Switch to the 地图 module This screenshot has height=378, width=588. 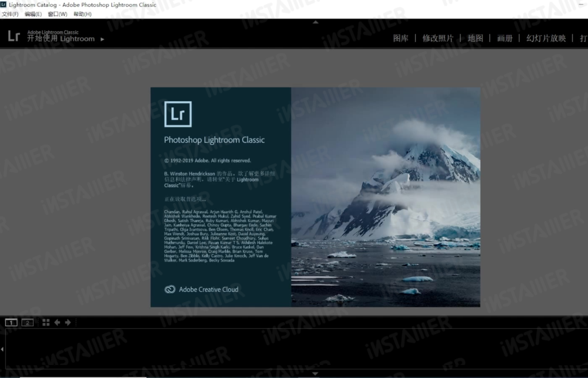(x=475, y=38)
